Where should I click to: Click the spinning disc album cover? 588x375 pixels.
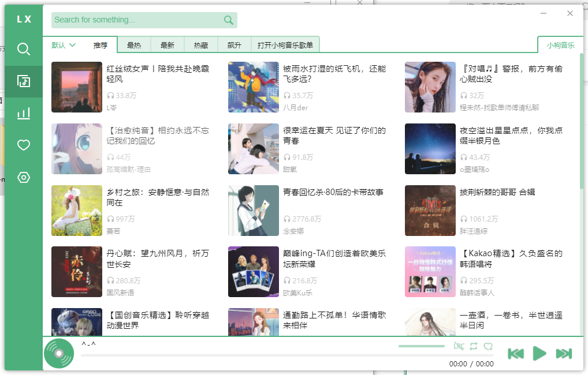(x=59, y=354)
